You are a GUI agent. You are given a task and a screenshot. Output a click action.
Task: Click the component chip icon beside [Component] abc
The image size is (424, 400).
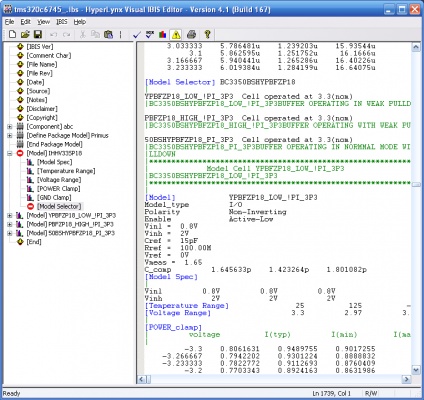[20, 127]
